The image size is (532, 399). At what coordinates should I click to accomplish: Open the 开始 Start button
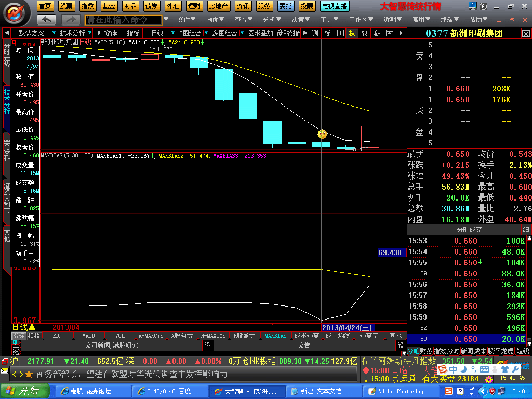[25, 391]
